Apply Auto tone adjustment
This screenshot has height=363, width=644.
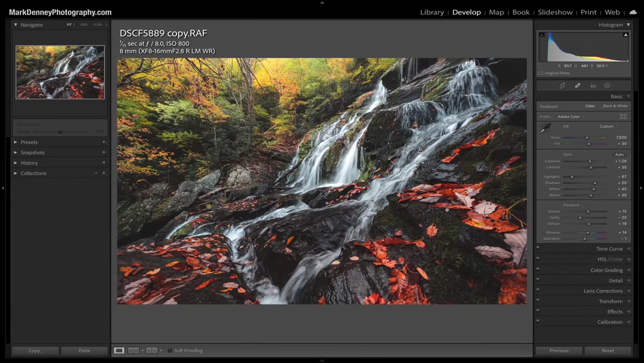click(619, 155)
